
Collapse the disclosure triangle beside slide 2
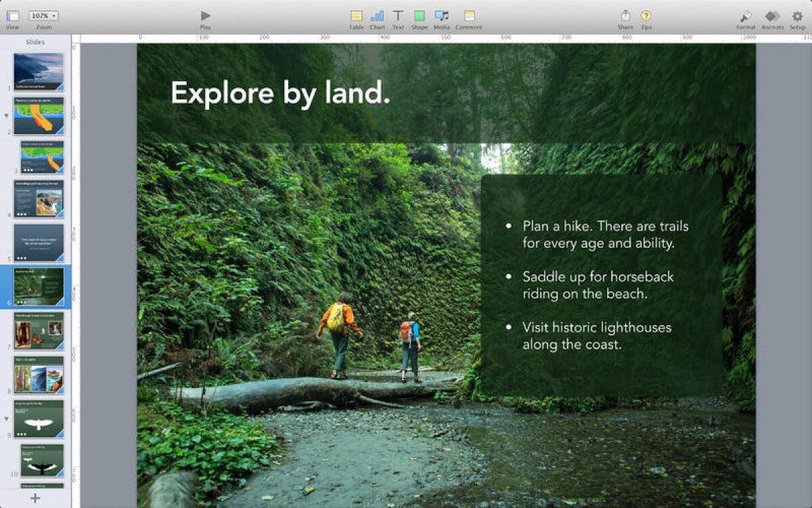(6, 116)
